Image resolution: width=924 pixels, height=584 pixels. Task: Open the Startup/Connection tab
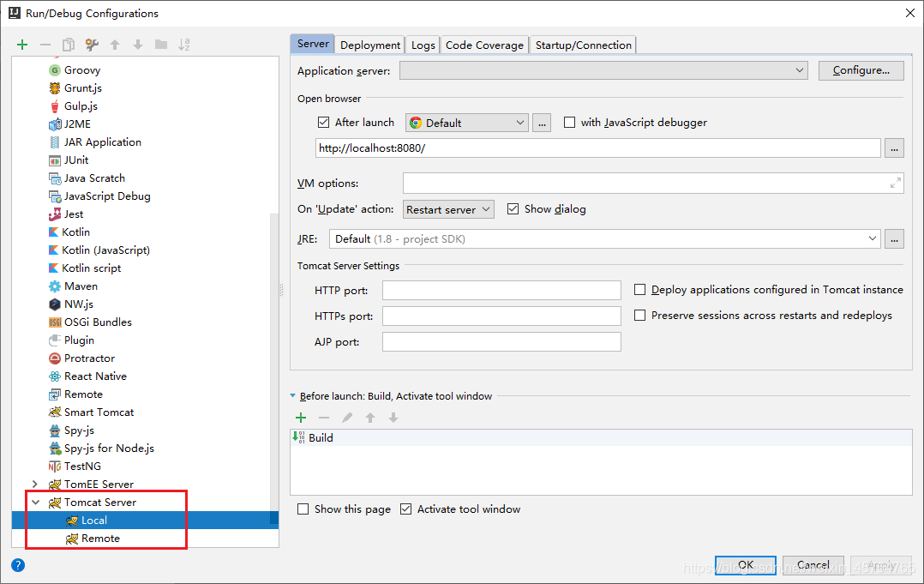(x=584, y=45)
